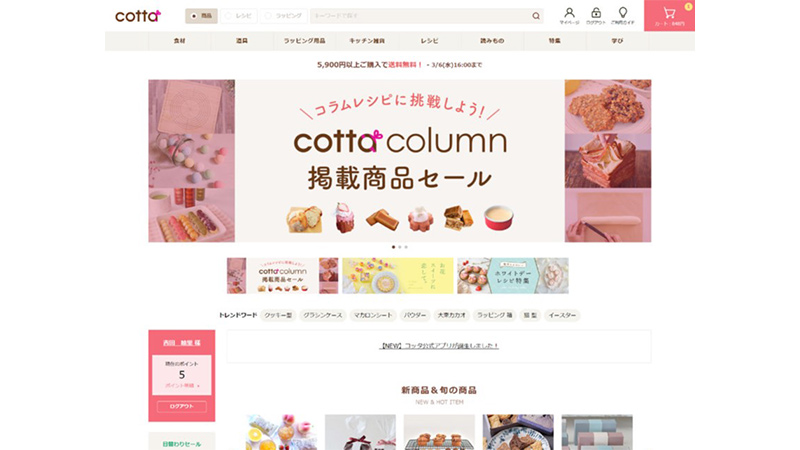
Task: Select the first carousel dot indicator
Action: tap(393, 247)
